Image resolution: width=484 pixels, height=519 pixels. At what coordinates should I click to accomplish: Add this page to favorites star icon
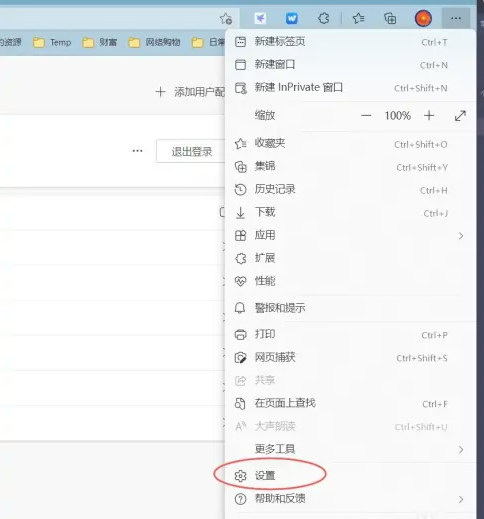226,19
